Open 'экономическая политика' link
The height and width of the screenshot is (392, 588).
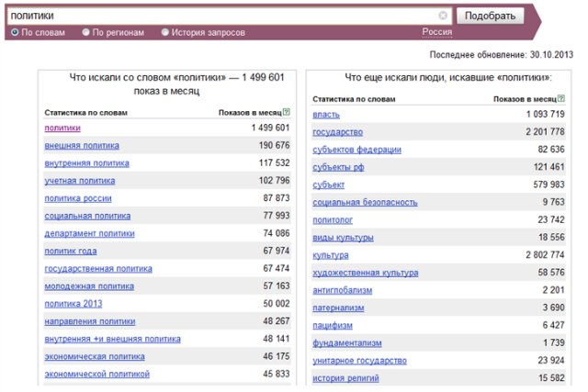[x=95, y=357]
